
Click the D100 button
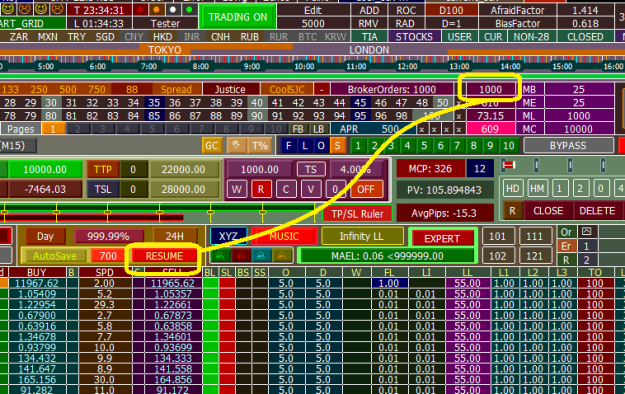[451, 10]
